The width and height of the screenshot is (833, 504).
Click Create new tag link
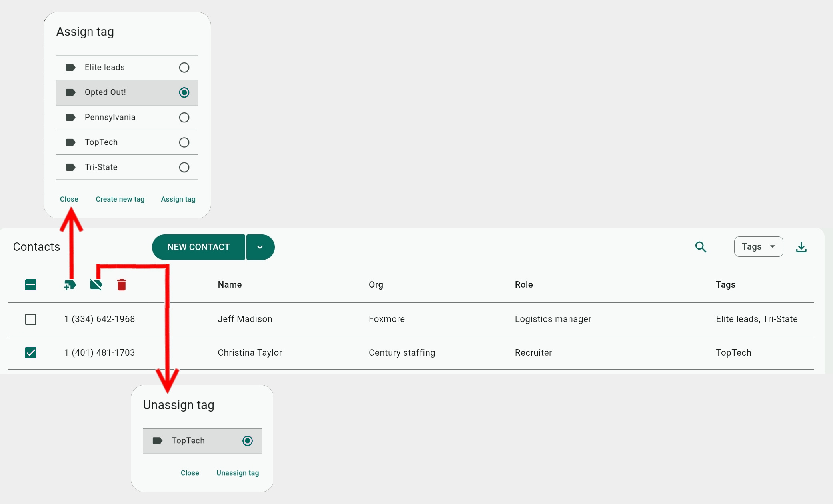click(120, 199)
